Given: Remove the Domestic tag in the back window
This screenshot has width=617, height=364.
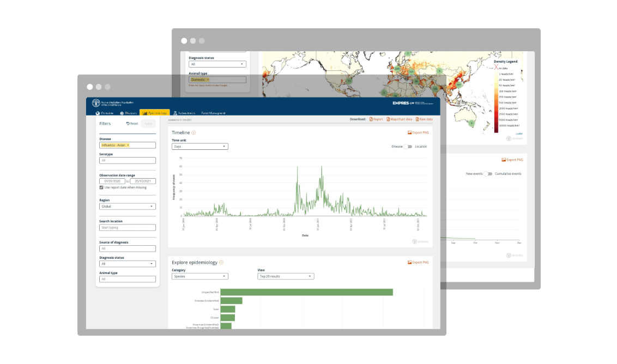Looking at the screenshot, I should click(208, 80).
